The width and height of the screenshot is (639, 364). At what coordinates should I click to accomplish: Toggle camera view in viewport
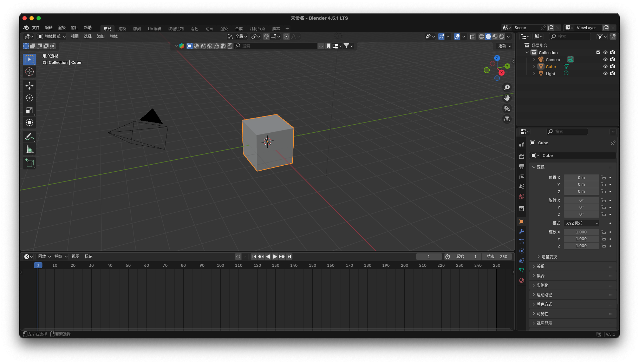507,108
